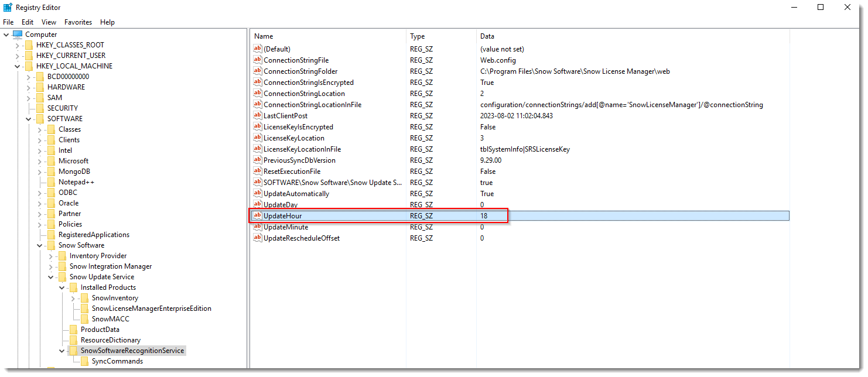Click the BCD00000000 folder icon
Viewport: 868px width, 377px height.
click(x=40, y=77)
